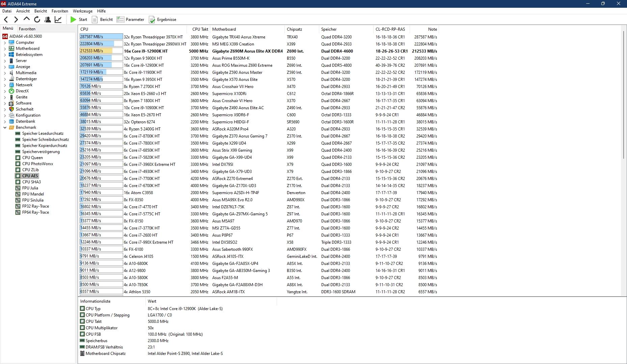Open the Parameter settings
This screenshot has width=627, height=364.
click(131, 20)
